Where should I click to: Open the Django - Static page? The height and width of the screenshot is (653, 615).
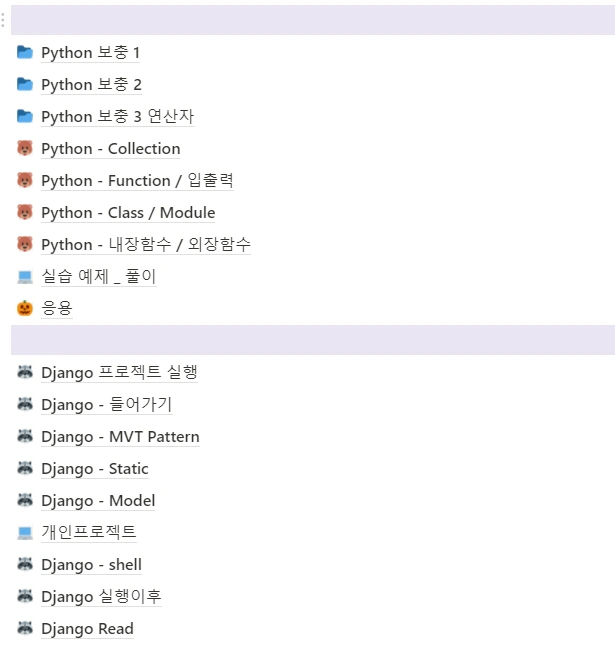(95, 469)
